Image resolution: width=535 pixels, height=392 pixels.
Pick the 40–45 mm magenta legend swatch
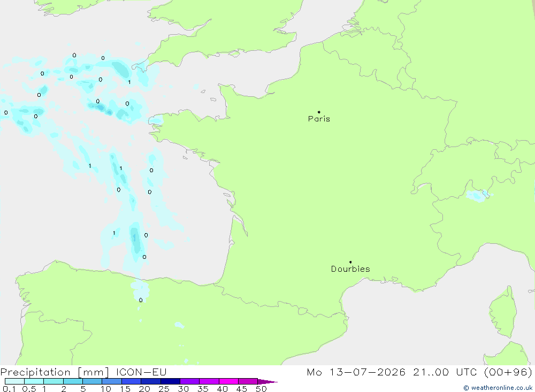pos(228,381)
